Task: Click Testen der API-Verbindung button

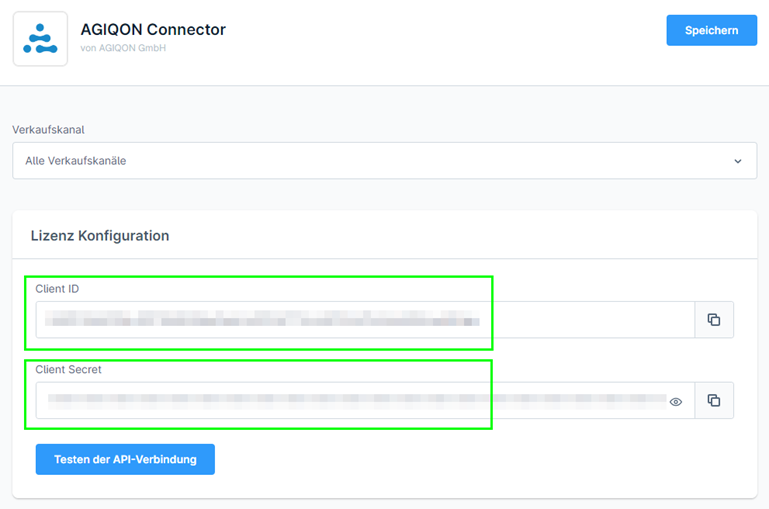Action: 125,459
